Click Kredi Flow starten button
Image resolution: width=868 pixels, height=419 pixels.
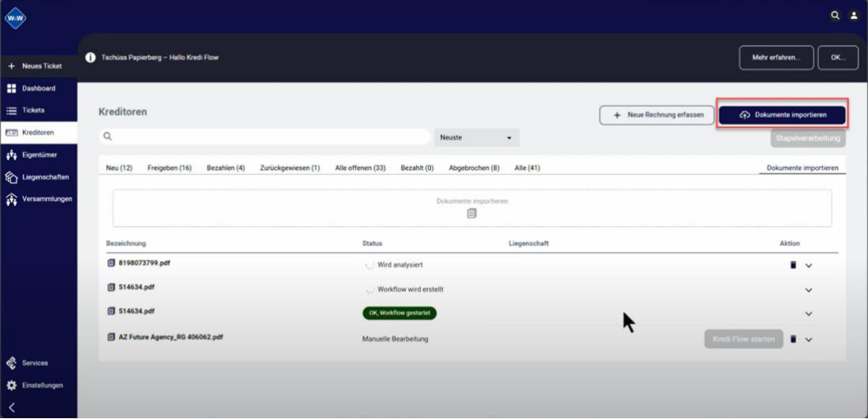point(744,339)
